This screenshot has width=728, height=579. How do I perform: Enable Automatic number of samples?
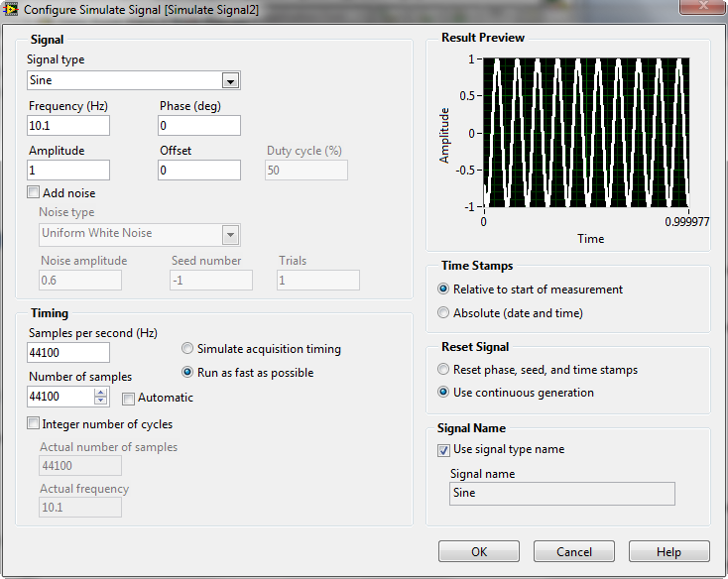[129, 399]
